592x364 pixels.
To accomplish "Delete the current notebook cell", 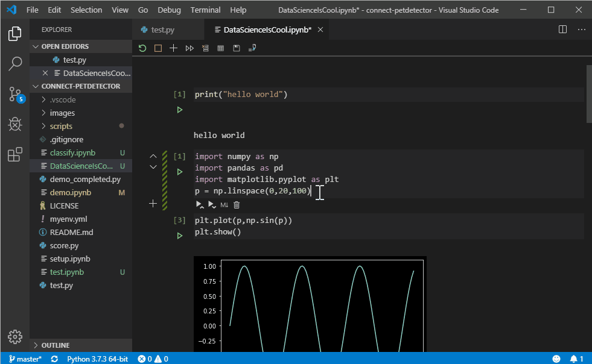I will pyautogui.click(x=236, y=205).
